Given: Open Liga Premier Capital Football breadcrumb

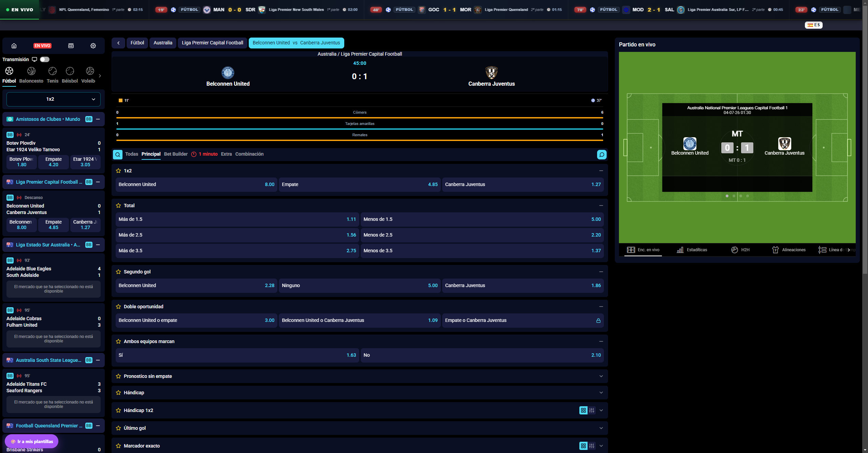Looking at the screenshot, I should [212, 43].
